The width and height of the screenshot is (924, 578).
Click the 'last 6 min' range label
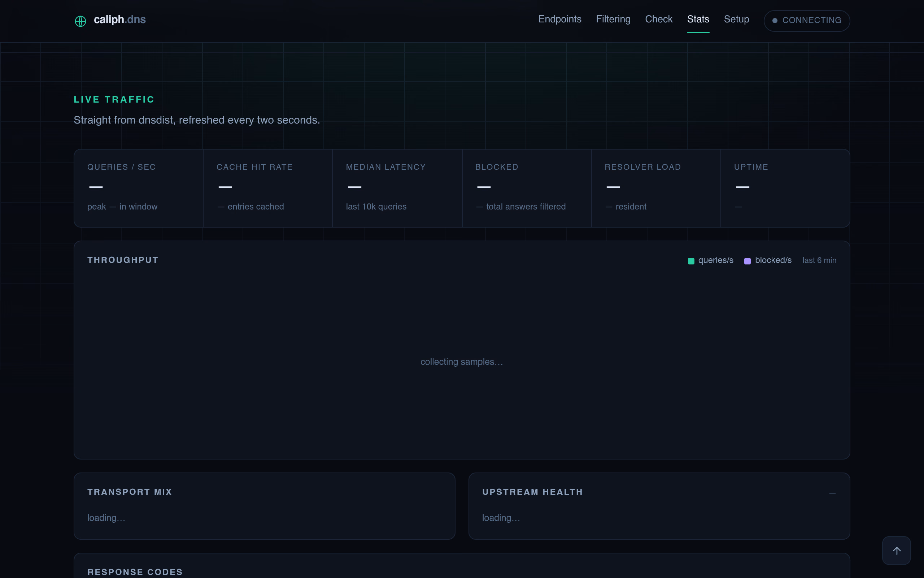[819, 260]
